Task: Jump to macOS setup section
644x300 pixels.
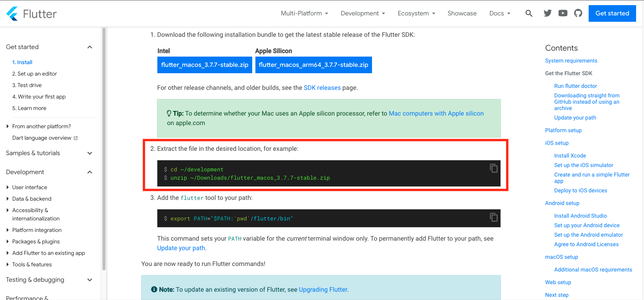Action: (x=561, y=257)
